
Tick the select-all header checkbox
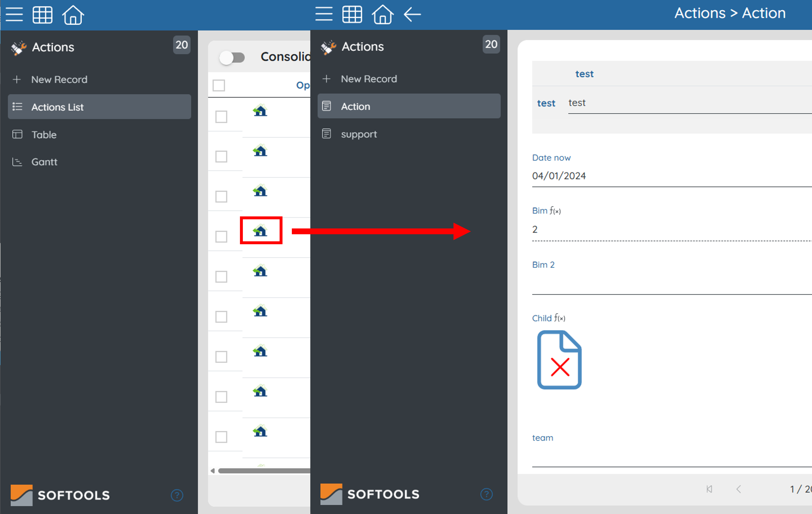[x=219, y=85]
